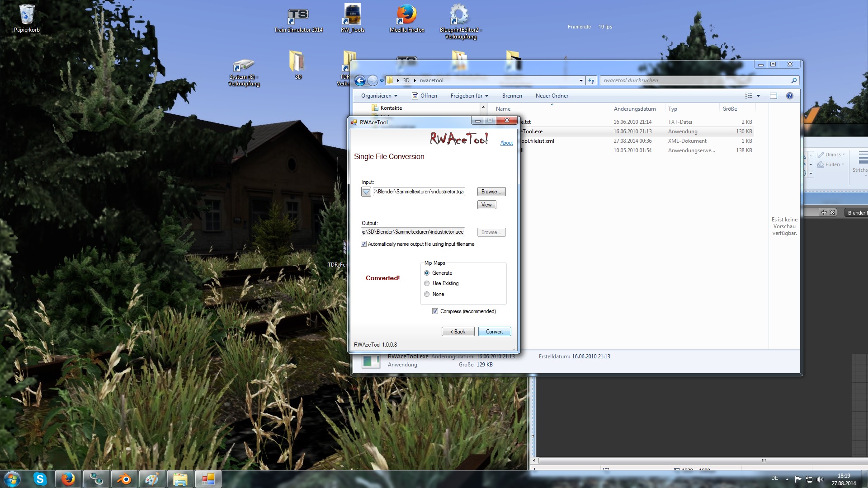The height and width of the screenshot is (488, 868).
Task: Open Windows Explorer from the taskbar
Action: [180, 479]
